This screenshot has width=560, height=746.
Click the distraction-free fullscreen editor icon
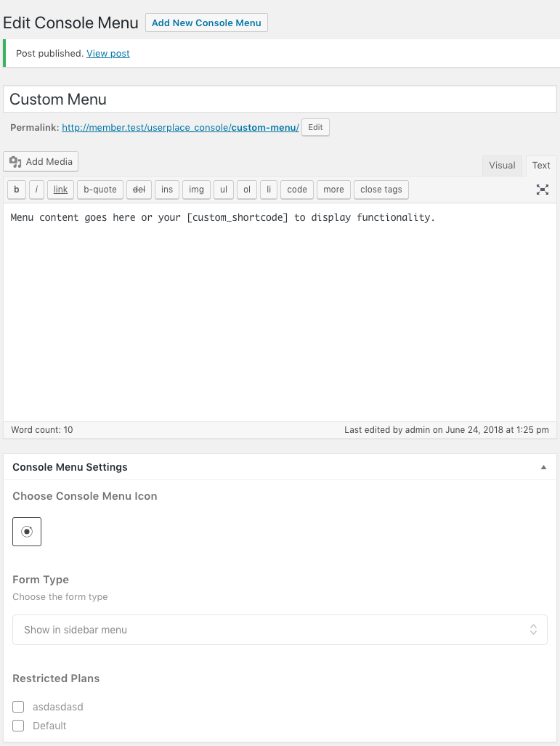[542, 190]
